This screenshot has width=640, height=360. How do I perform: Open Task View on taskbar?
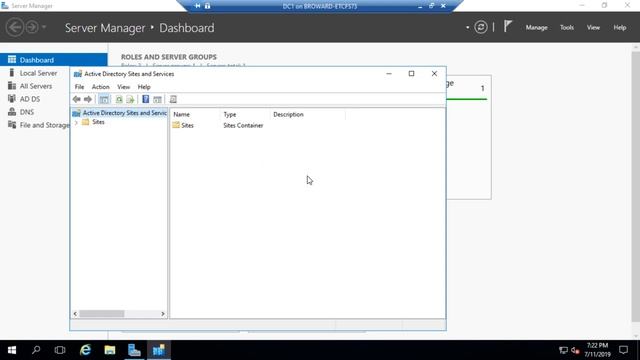click(60, 350)
